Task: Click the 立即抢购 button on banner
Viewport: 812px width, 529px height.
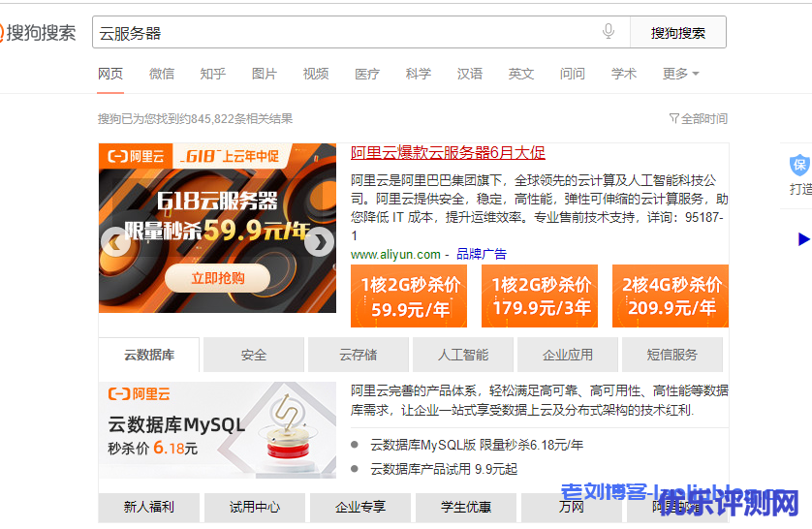Action: coord(217,278)
